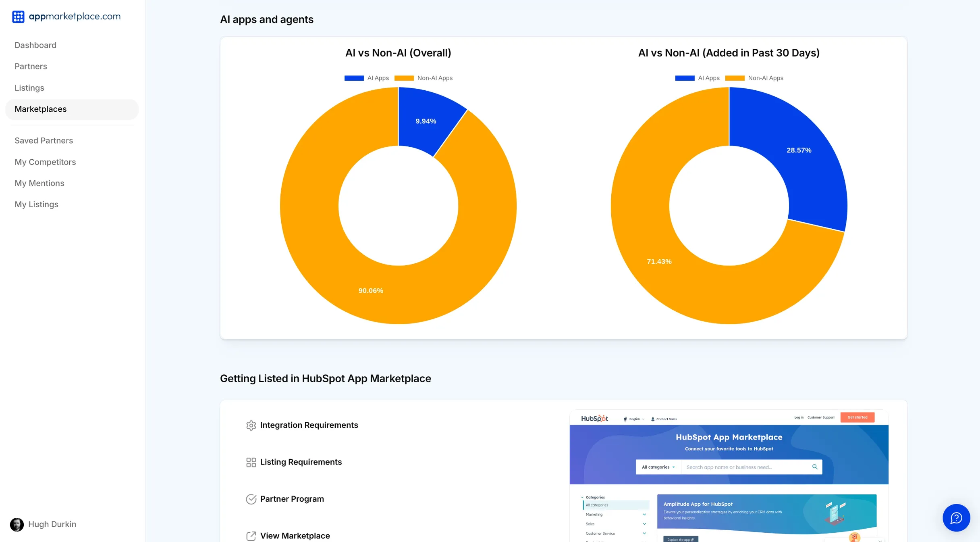Expand the My Competitors menu item

point(45,162)
